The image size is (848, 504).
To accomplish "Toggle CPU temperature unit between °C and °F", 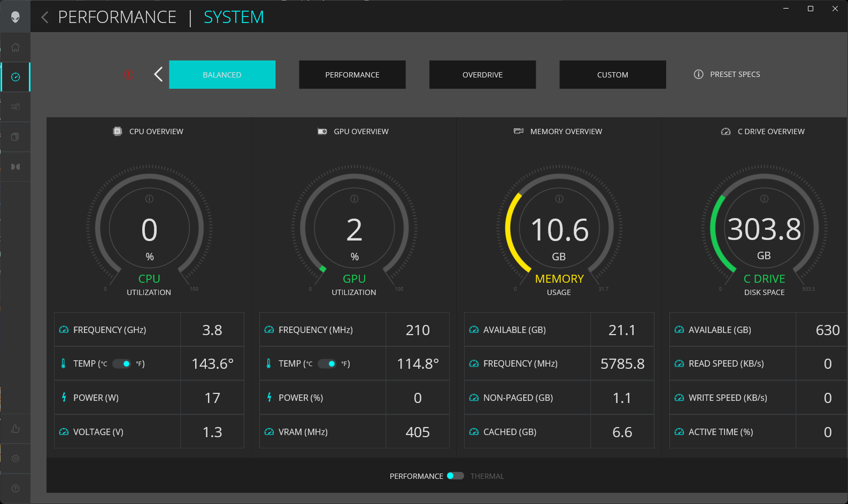I will click(121, 364).
